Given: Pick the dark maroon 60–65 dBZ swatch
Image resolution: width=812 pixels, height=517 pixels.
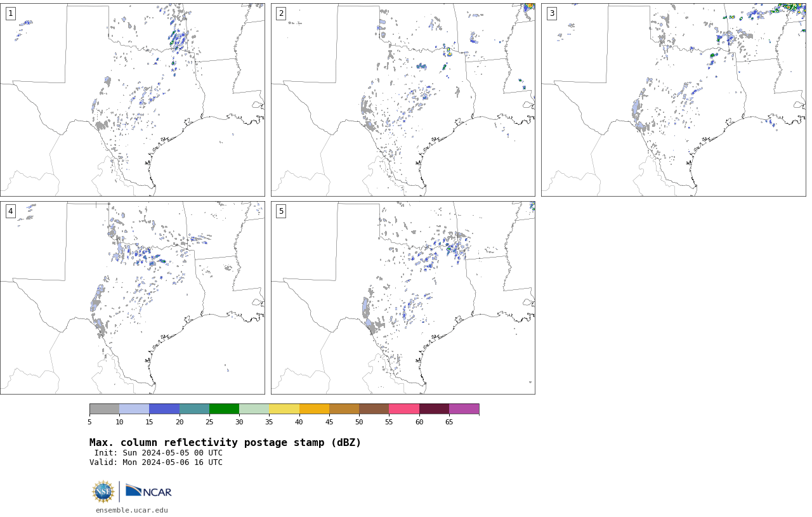Looking at the screenshot, I should tap(434, 409).
